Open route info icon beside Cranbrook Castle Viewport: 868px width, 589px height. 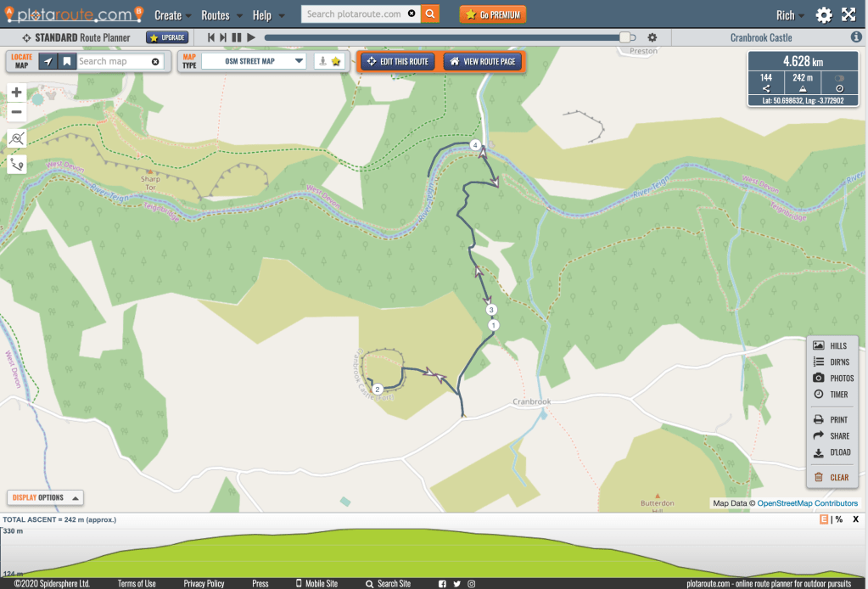[856, 37]
